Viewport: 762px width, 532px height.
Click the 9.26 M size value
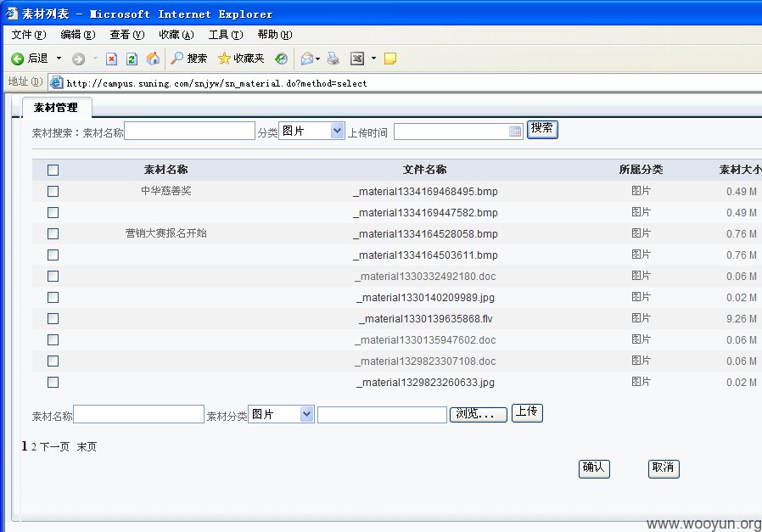pos(741,319)
